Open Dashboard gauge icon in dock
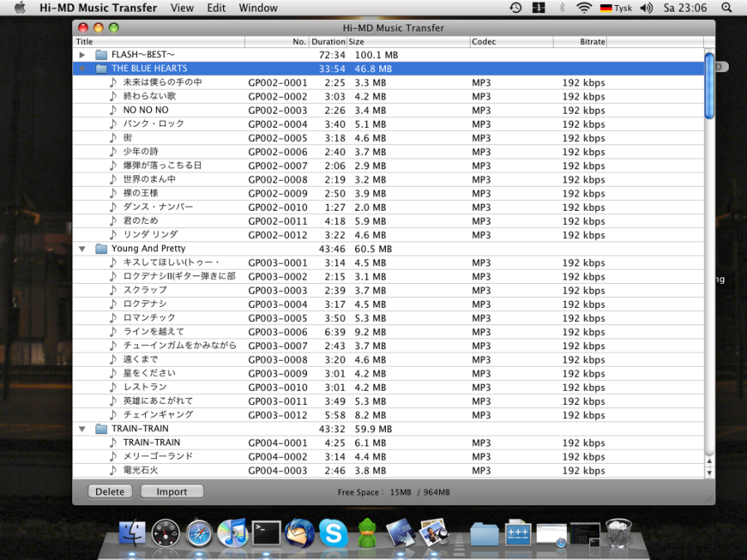This screenshot has height=560, width=747. (165, 533)
